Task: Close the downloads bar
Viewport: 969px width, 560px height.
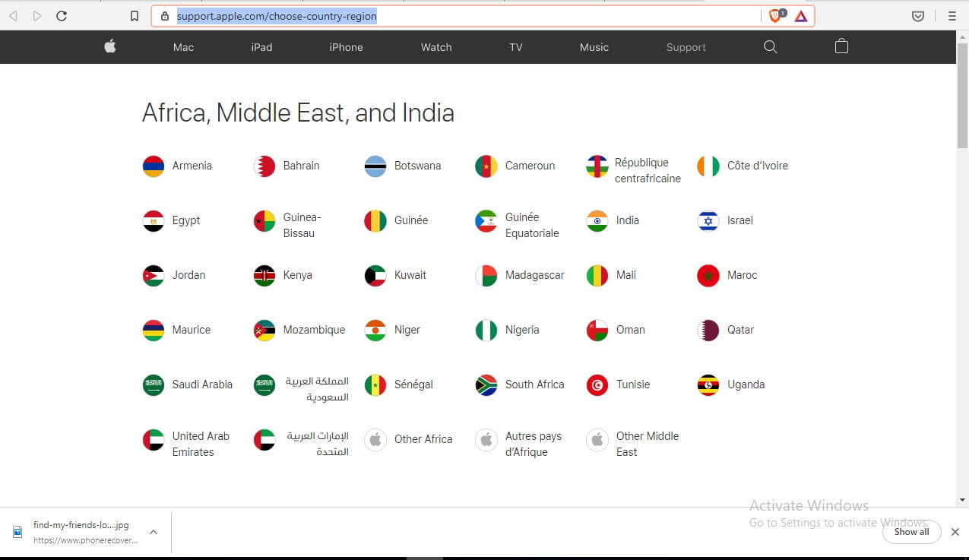Action: click(x=955, y=532)
